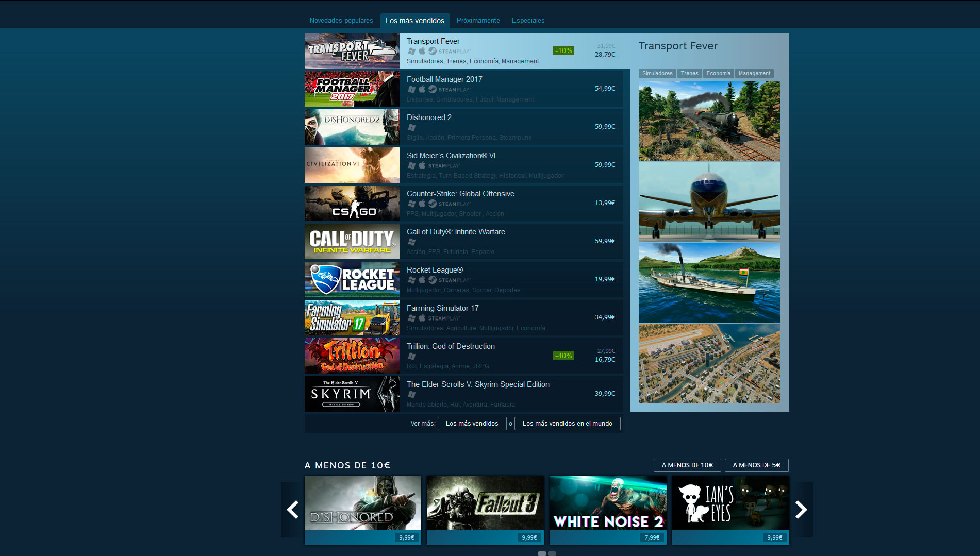Click Los más vendidos en el mundo button
Screen dimensions: 980x556
[x=567, y=424]
